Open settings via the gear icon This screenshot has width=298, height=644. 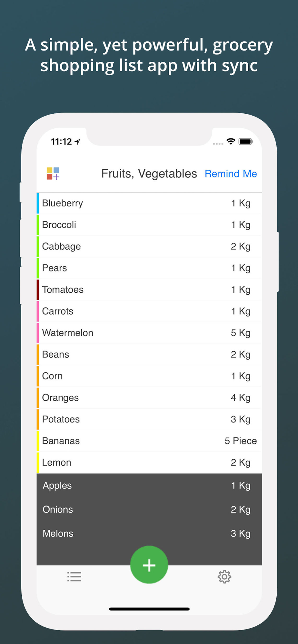(x=224, y=577)
